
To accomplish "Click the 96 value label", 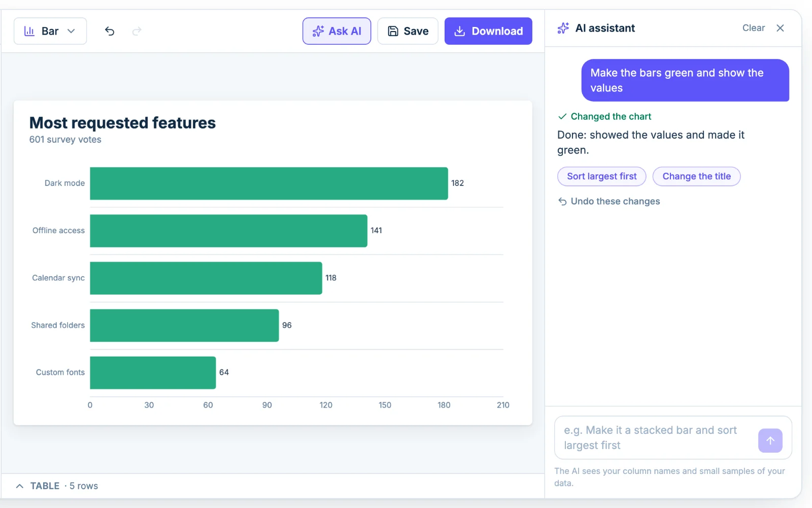I will click(x=287, y=325).
